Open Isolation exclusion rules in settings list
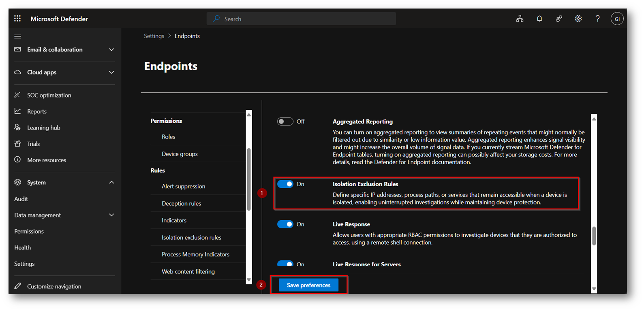Image resolution: width=644 pixels, height=311 pixels. click(191, 237)
